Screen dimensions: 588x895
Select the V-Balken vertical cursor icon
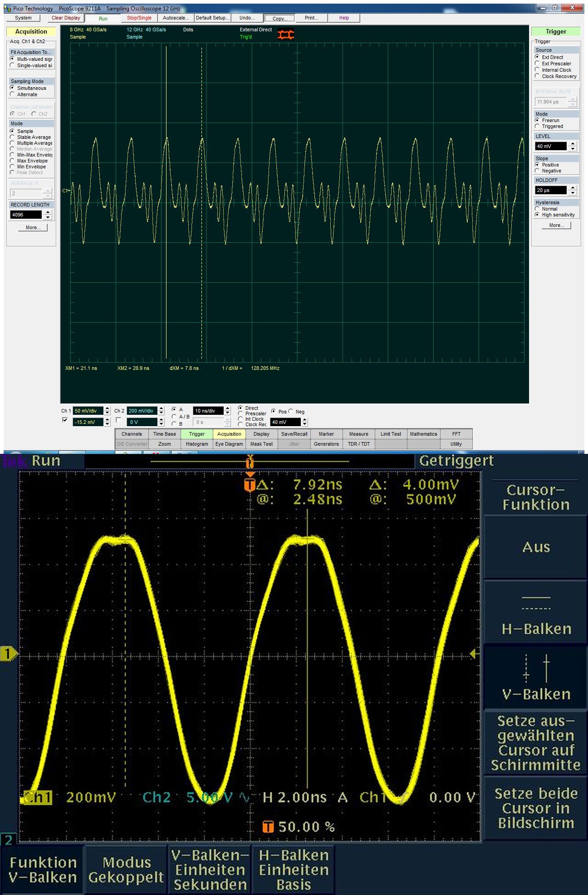coord(536,669)
